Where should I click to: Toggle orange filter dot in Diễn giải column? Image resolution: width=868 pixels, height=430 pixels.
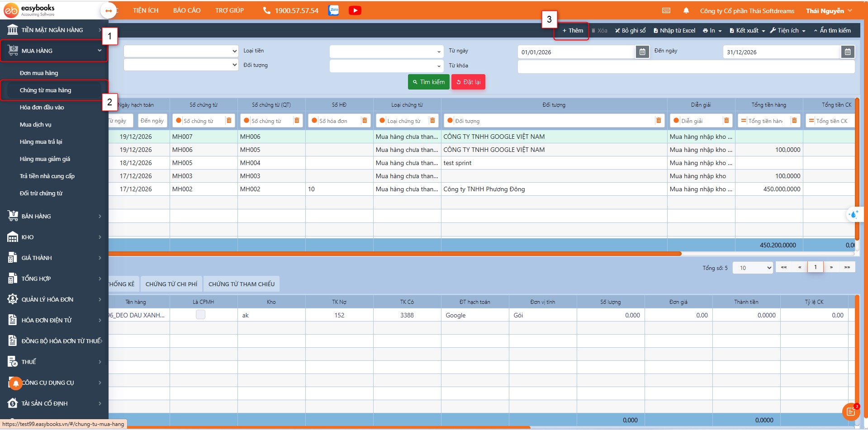(676, 121)
